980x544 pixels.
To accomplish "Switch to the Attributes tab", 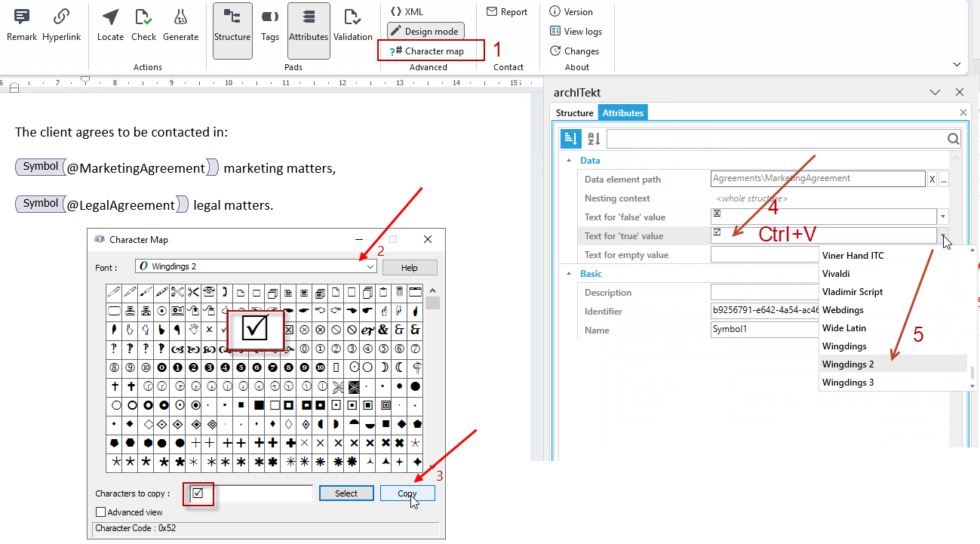I will [x=623, y=113].
